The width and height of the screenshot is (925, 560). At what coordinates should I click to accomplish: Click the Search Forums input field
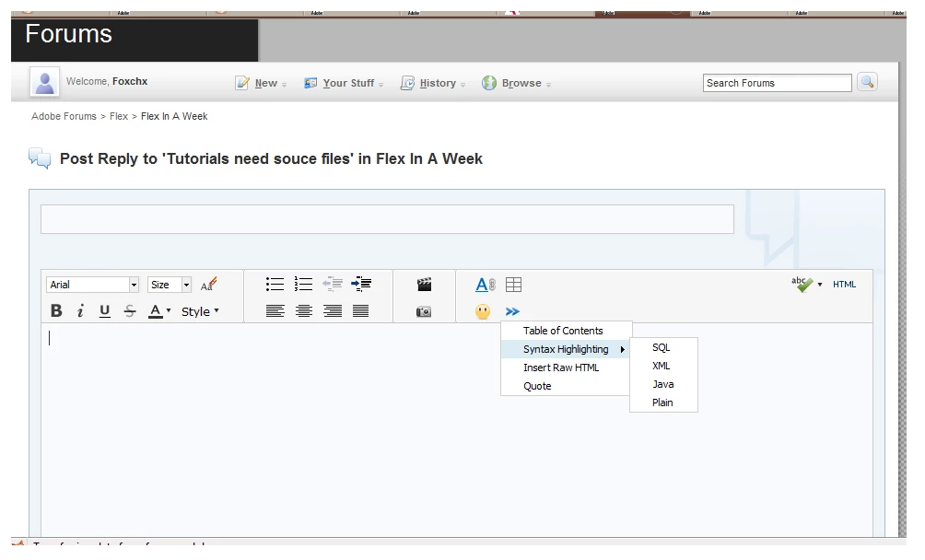[x=777, y=83]
